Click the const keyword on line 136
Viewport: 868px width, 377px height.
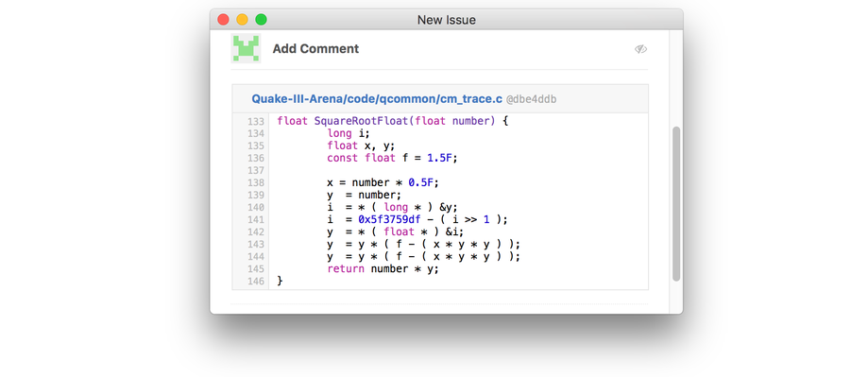343,158
